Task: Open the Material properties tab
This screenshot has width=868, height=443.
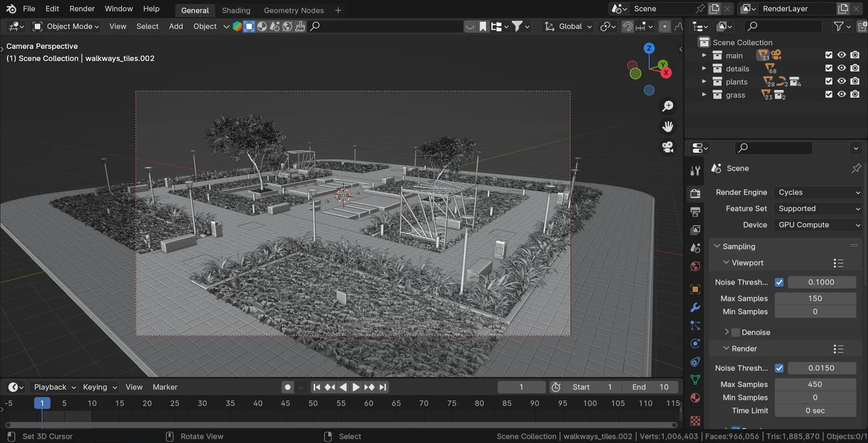Action: 695,398
